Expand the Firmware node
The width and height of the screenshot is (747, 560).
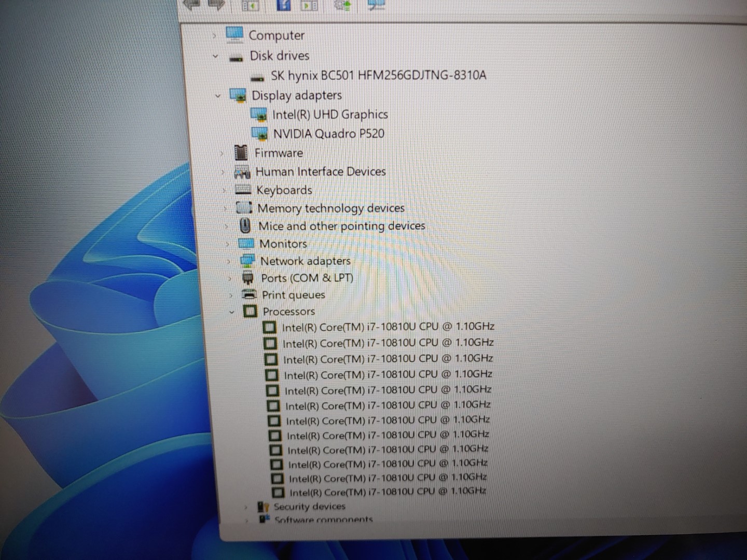[222, 153]
